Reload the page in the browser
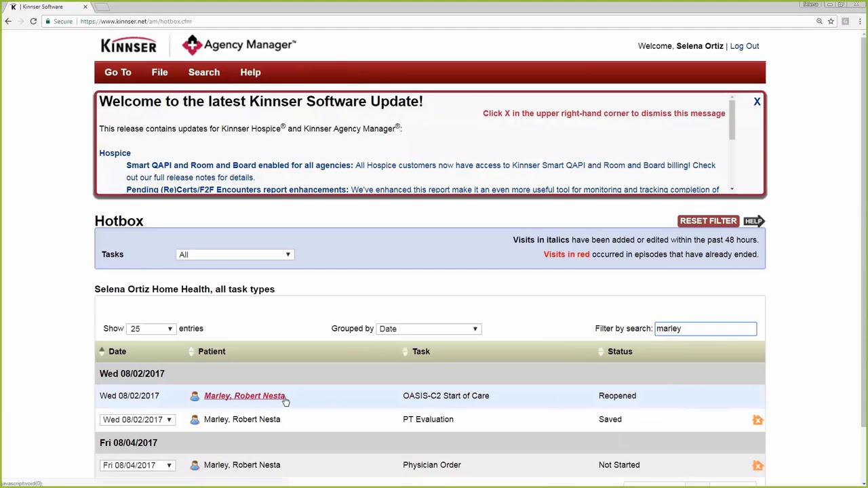Image resolution: width=868 pixels, height=488 pixels. click(33, 22)
